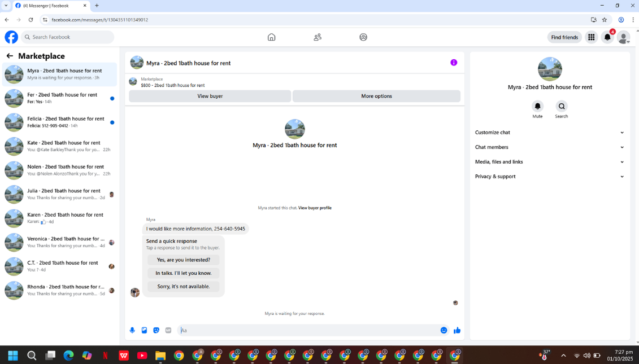Open the emoji picker in message box
Screen dimensions: 639x364
444,330
